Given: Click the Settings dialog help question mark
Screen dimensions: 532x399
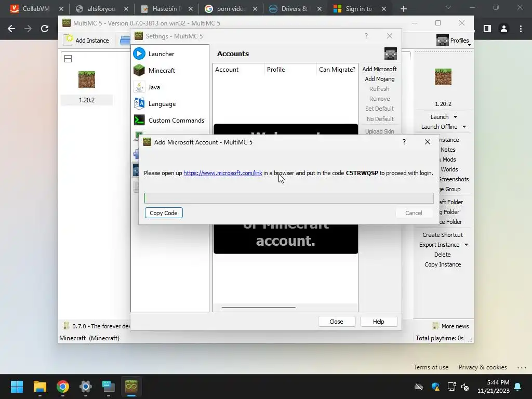Looking at the screenshot, I should [366, 36].
